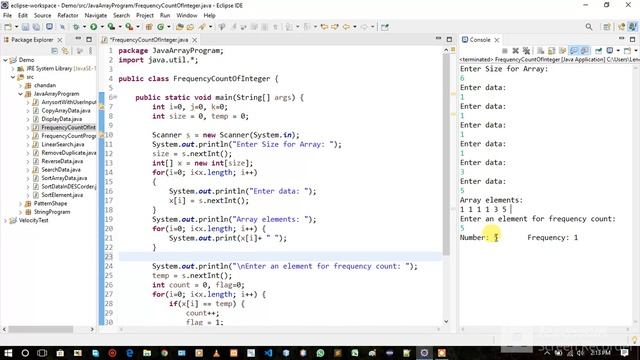The height and width of the screenshot is (360, 640).
Task: Open WhatsApp from the taskbar
Action: point(320,353)
